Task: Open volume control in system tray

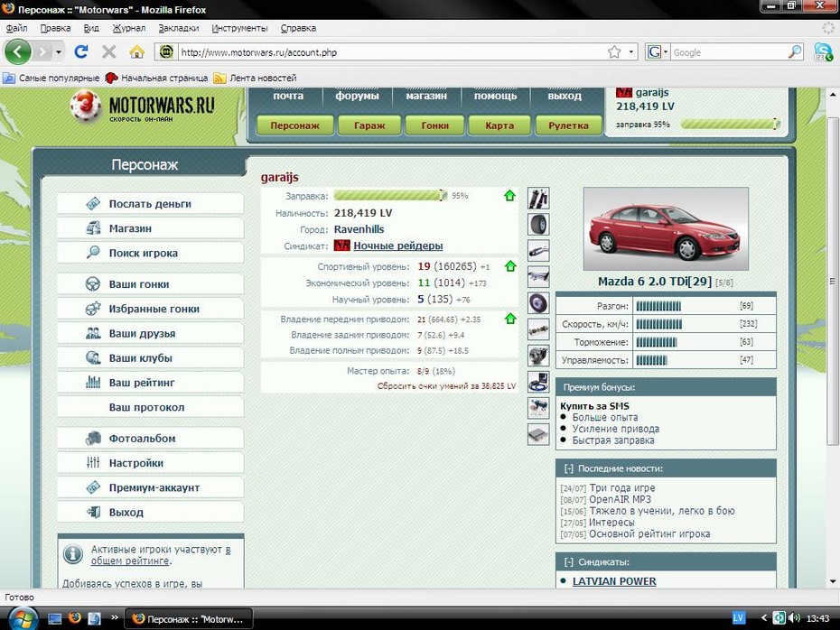Action: 795,618
